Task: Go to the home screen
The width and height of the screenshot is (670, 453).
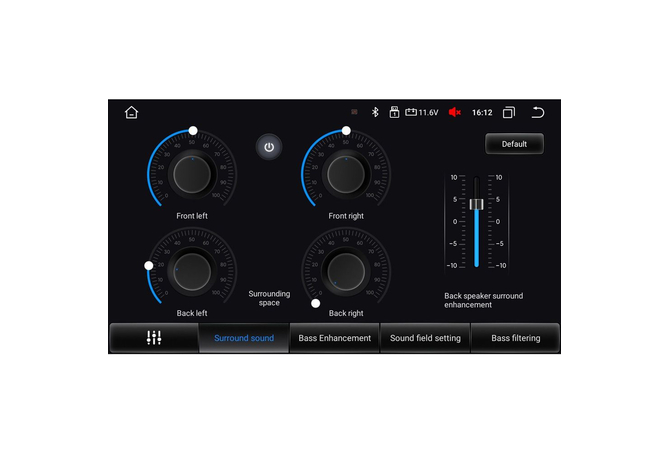Action: coord(131,112)
